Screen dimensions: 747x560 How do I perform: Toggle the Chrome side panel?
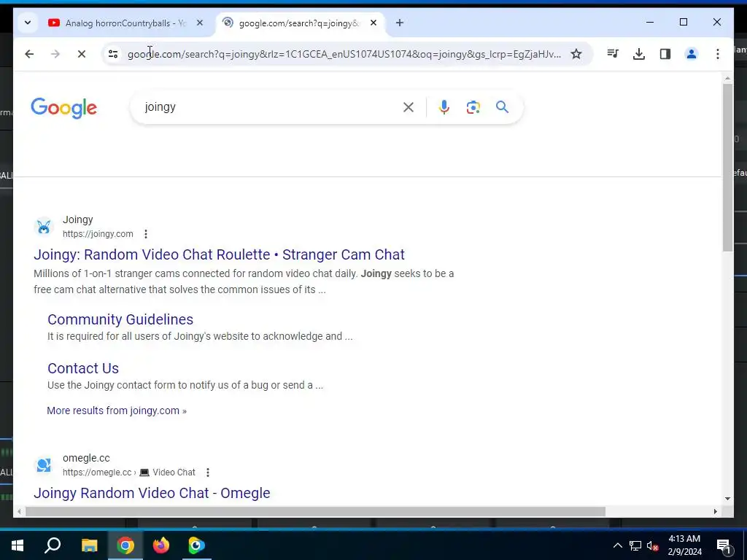tap(665, 54)
